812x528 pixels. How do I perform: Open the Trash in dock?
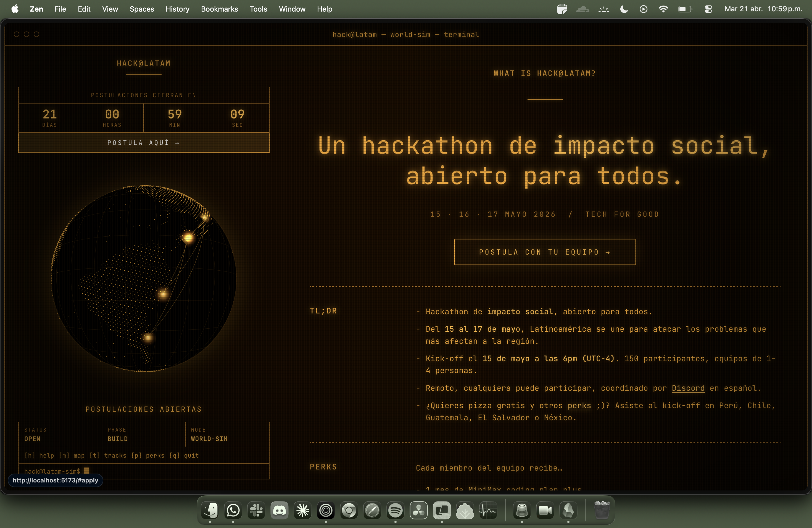[602, 510]
